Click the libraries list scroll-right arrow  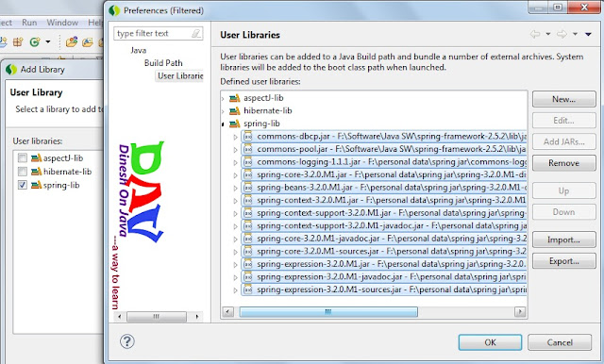click(520, 312)
